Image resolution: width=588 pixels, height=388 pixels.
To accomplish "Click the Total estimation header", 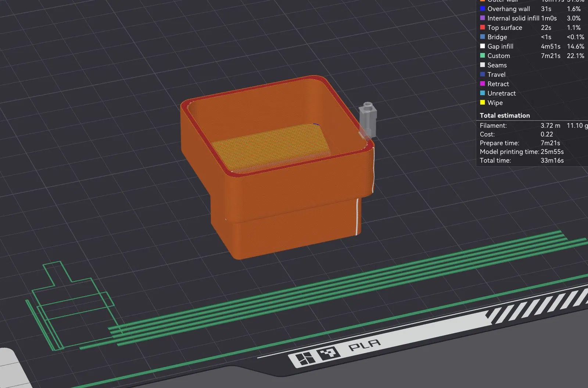I will (x=505, y=115).
